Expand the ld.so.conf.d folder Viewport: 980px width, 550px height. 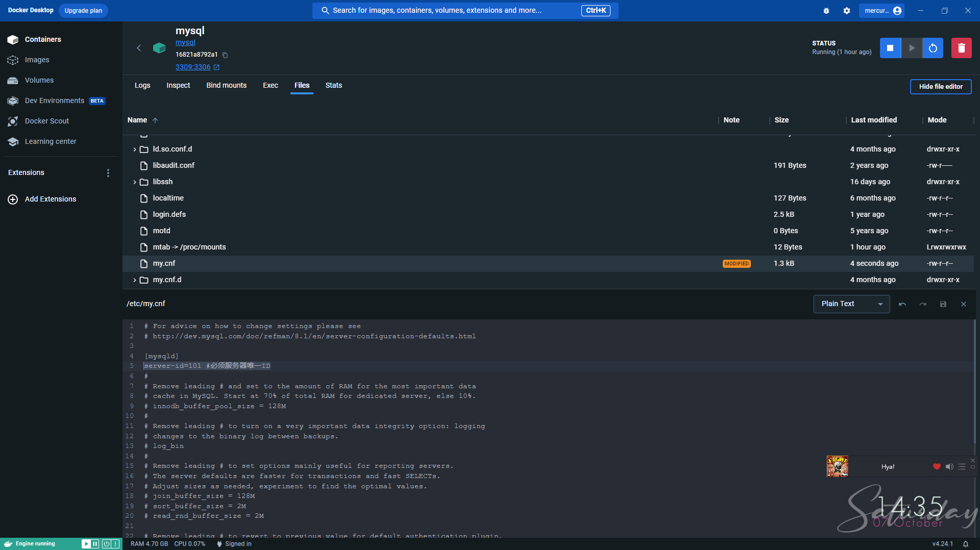click(135, 149)
